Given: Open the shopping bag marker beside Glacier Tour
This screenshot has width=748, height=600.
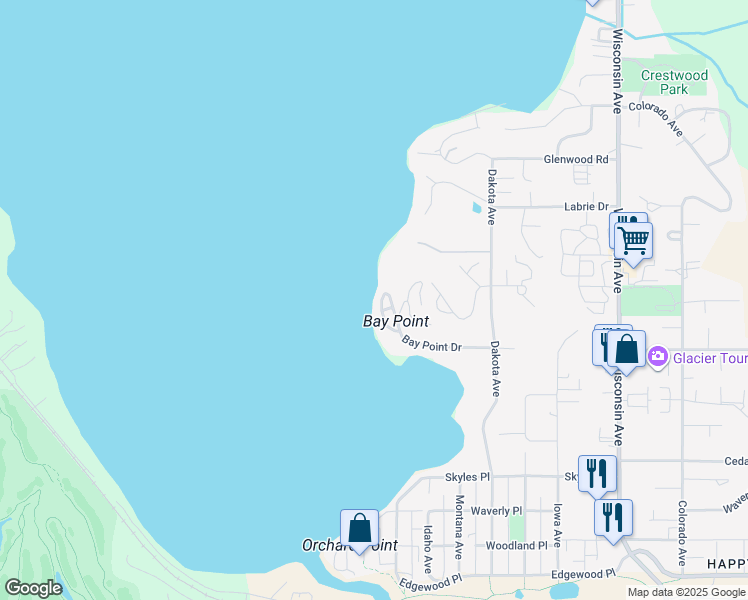Looking at the screenshot, I should [627, 350].
